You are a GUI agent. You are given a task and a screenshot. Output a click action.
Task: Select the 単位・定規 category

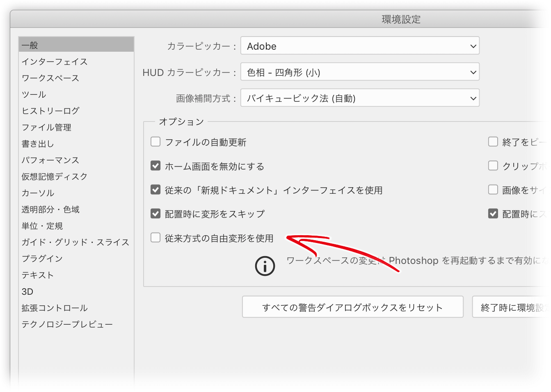tap(42, 226)
